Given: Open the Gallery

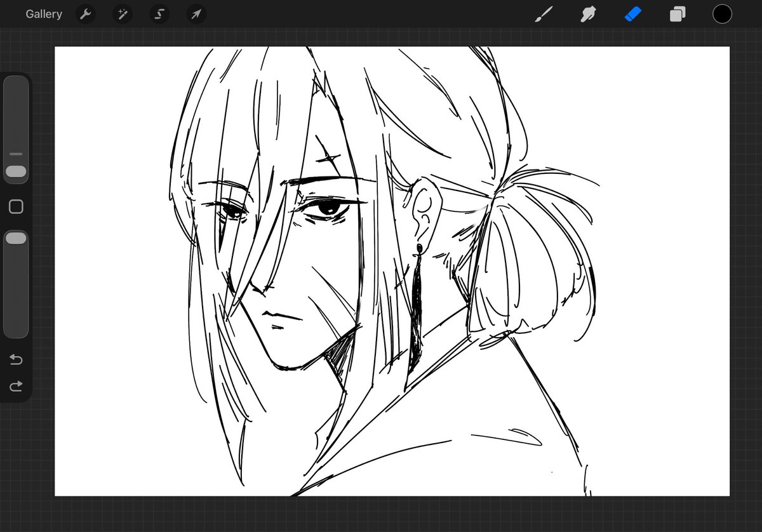Looking at the screenshot, I should point(44,14).
